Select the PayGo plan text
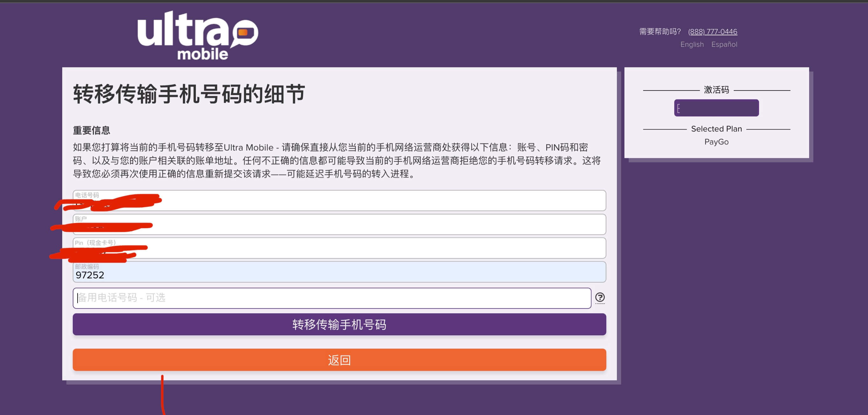The image size is (868, 415). pos(716,142)
